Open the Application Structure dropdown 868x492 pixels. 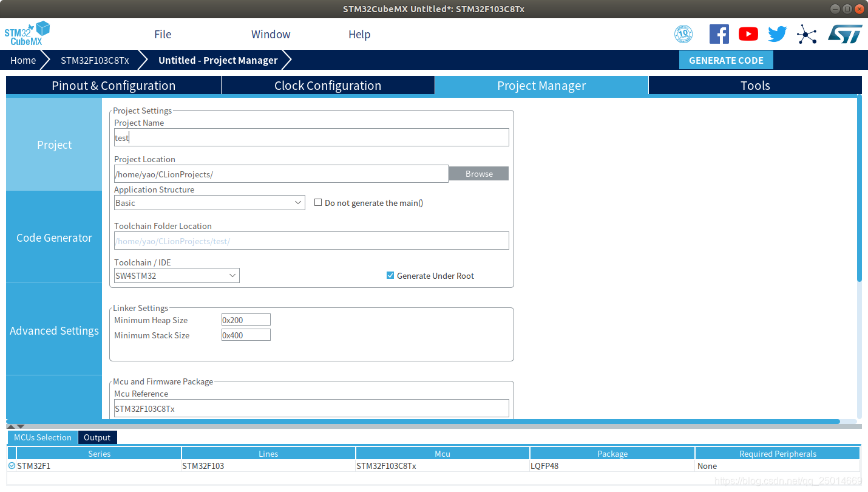(209, 202)
